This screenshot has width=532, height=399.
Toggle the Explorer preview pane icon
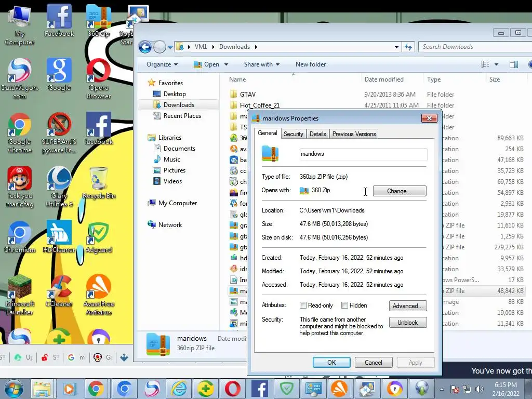pyautogui.click(x=514, y=64)
